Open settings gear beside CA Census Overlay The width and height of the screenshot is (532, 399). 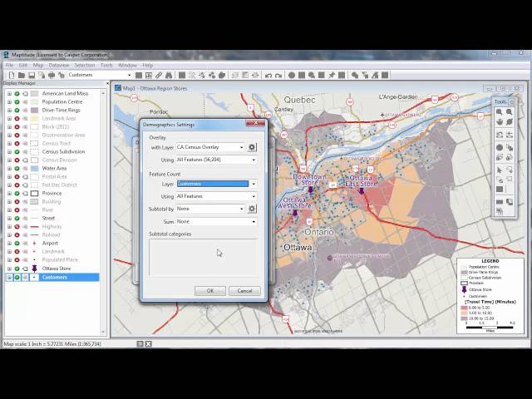[252, 147]
